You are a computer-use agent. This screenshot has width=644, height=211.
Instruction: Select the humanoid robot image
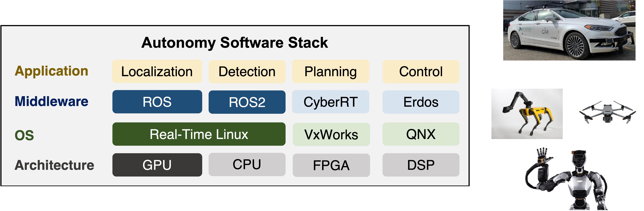pos(569,178)
